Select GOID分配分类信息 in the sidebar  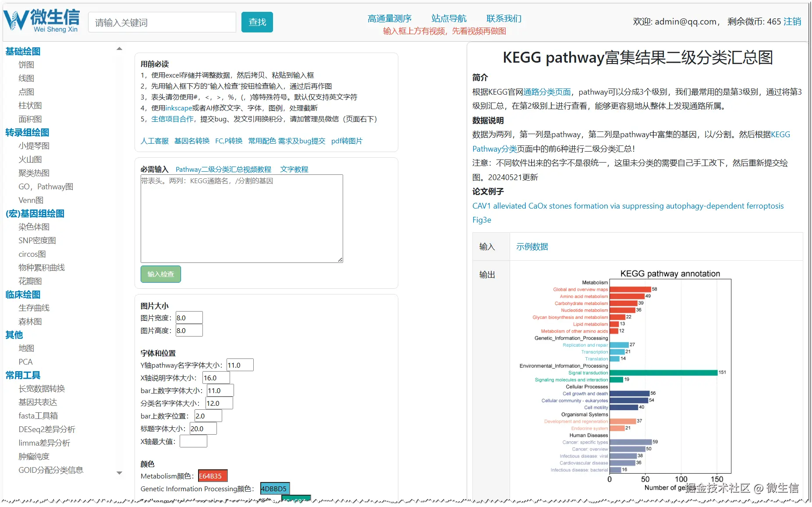point(51,470)
